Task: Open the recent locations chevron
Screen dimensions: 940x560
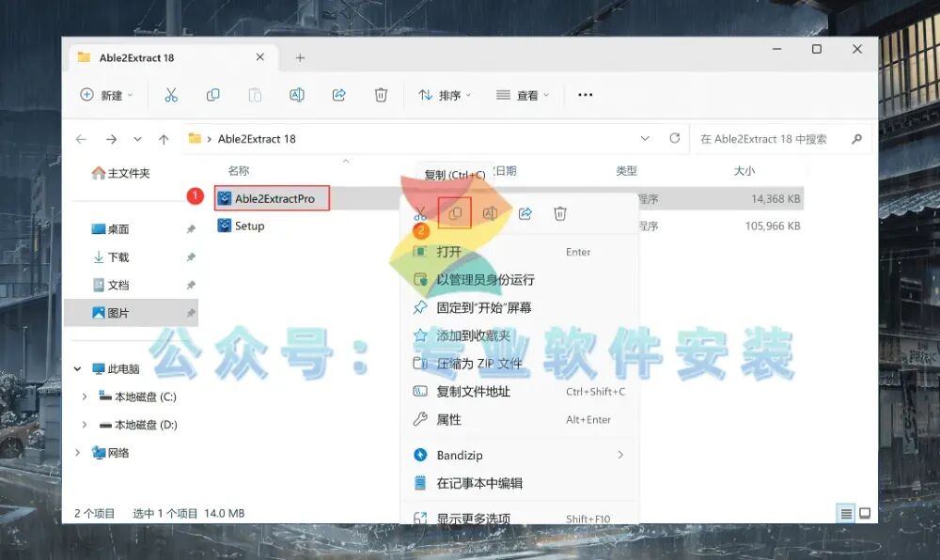Action: click(137, 139)
